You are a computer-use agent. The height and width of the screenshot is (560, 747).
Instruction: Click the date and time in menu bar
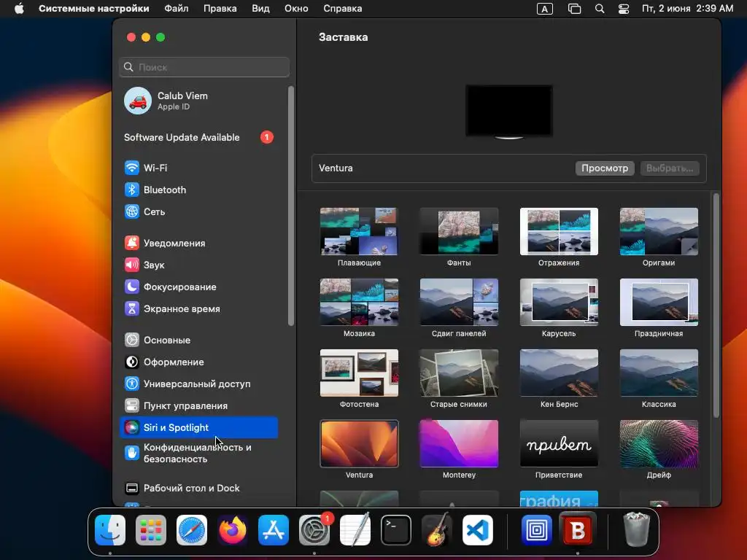pos(687,9)
